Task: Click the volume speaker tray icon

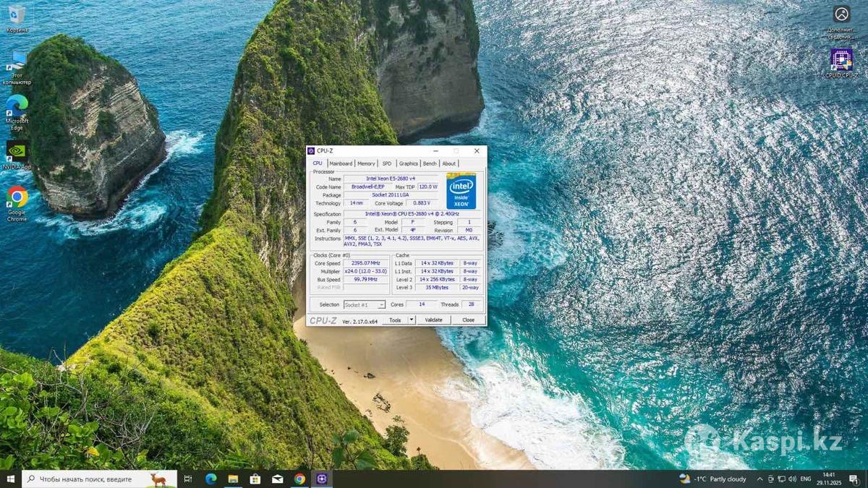Action: 793,479
